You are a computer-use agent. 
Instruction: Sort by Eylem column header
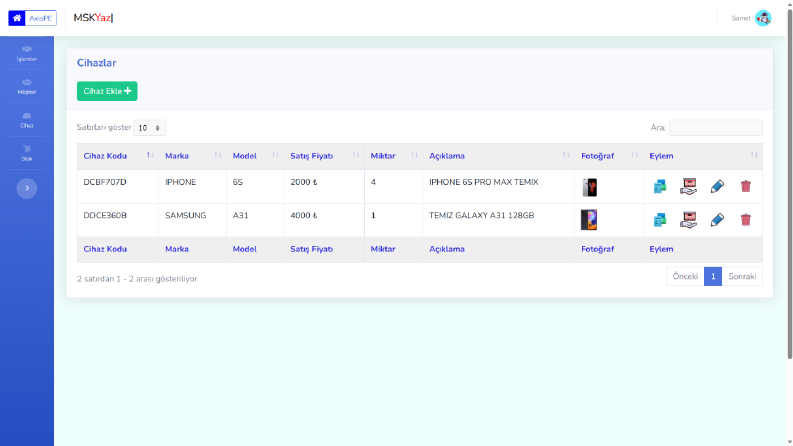pos(702,156)
